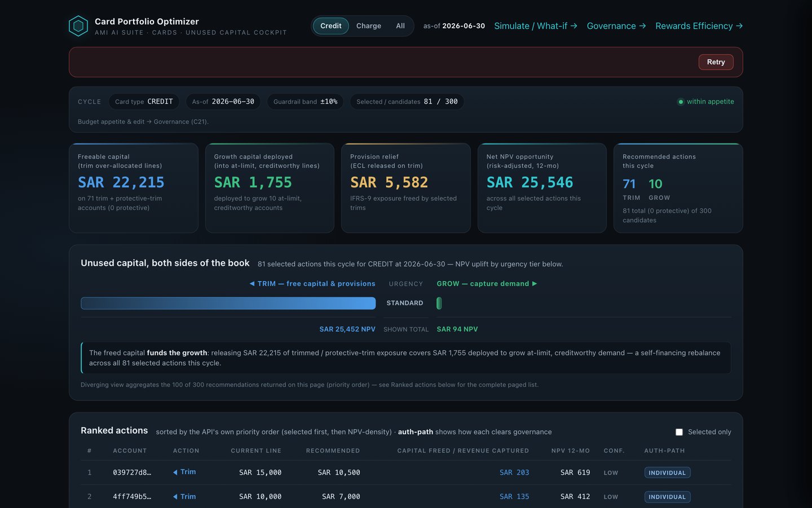Click the Selected / candidates 81 / 300 chip
Screen dimensions: 812x508
pos(407,102)
